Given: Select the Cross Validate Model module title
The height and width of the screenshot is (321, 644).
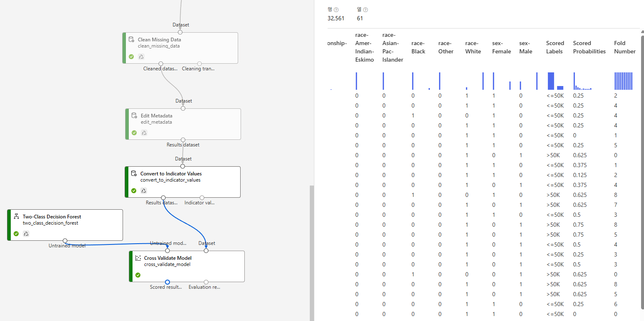Looking at the screenshot, I should click(168, 258).
